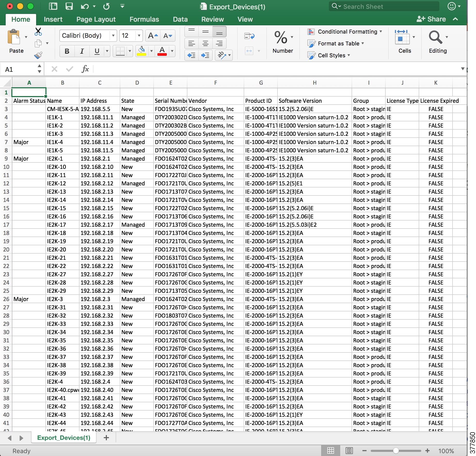Increase font size with large A icon
This screenshot has width=476, height=456.
tap(153, 36)
